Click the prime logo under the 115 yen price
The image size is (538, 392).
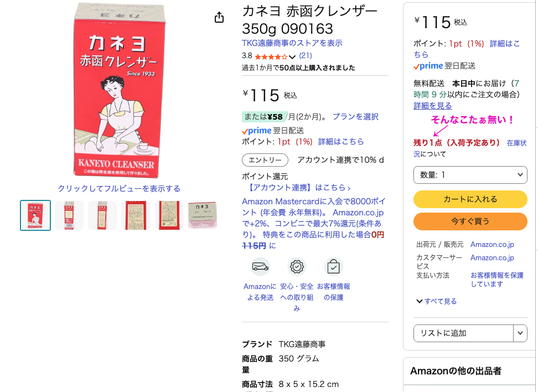[x=257, y=131]
